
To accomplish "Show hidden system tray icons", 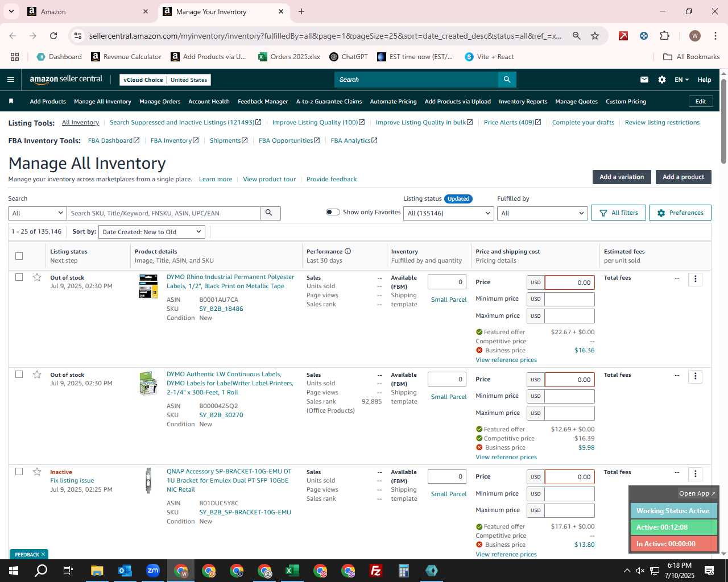I will [627, 571].
